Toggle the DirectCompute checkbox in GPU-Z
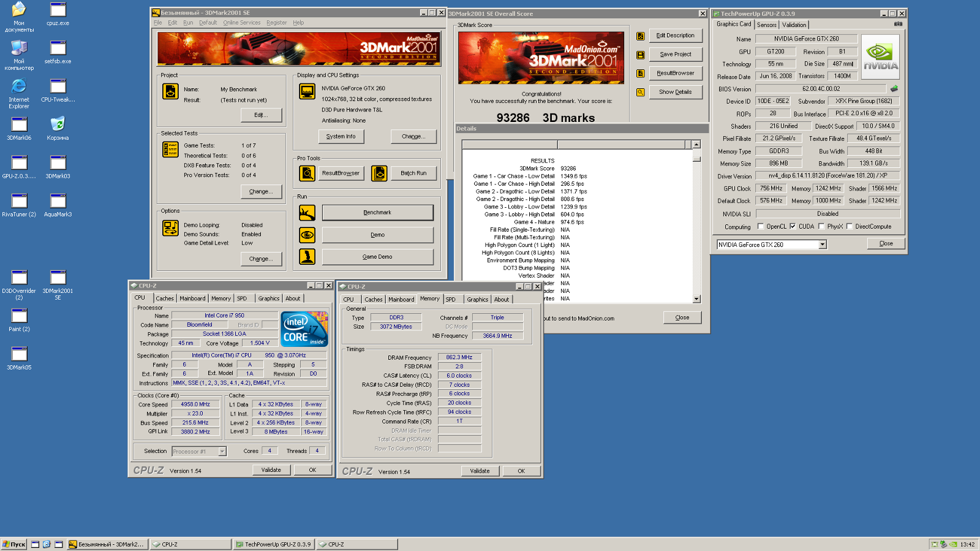This screenshot has height=551, width=980. 850,226
